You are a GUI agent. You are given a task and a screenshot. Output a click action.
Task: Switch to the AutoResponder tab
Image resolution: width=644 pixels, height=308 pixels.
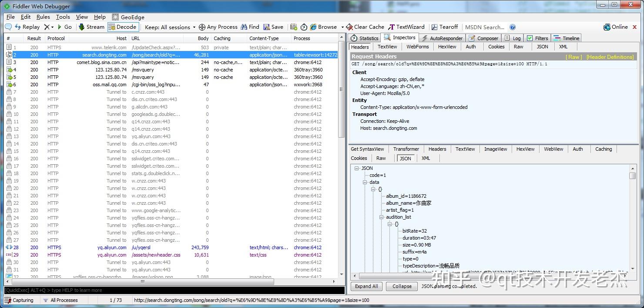pos(442,38)
